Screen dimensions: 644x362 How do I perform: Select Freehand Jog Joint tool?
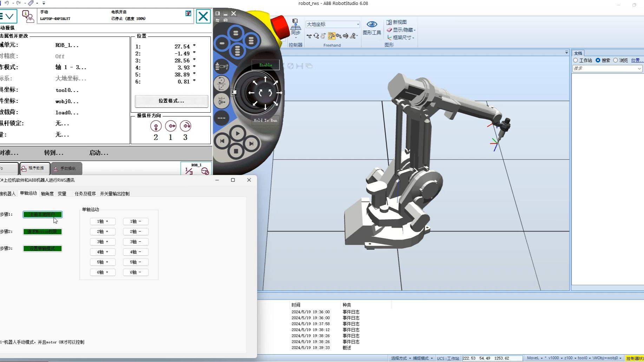click(x=323, y=36)
